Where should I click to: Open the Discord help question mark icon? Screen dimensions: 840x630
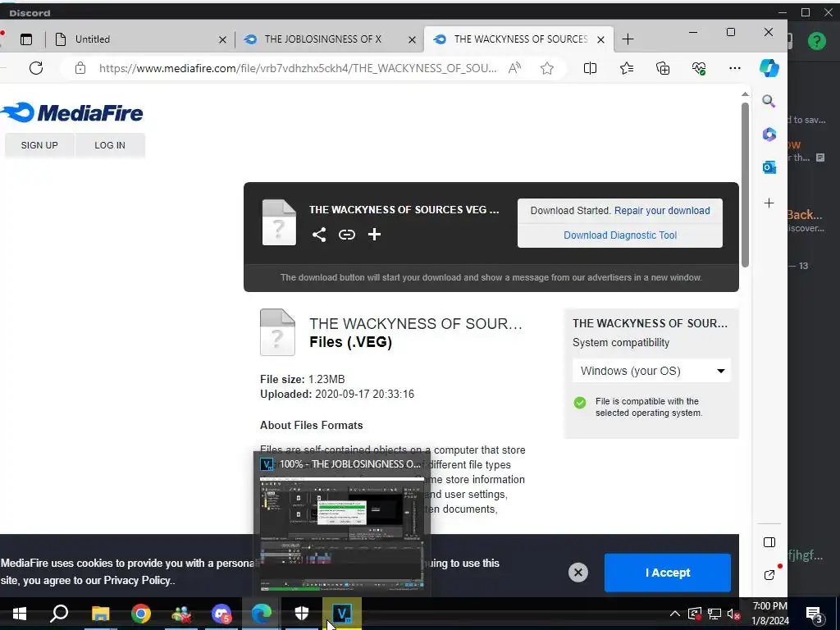(x=817, y=41)
